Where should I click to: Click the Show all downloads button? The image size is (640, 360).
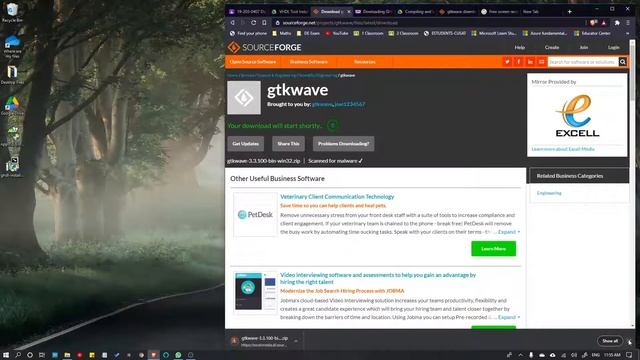click(610, 341)
